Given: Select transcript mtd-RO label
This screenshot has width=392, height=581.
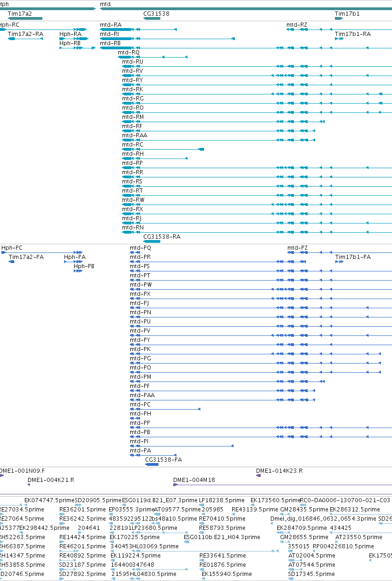Looking at the screenshot, I should click(133, 108).
